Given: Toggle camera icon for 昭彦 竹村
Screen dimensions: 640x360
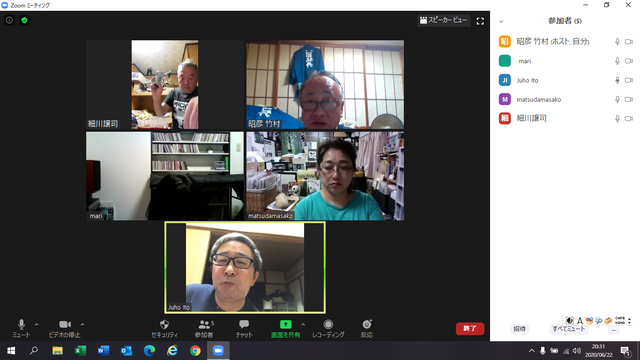Looking at the screenshot, I should point(629,42).
